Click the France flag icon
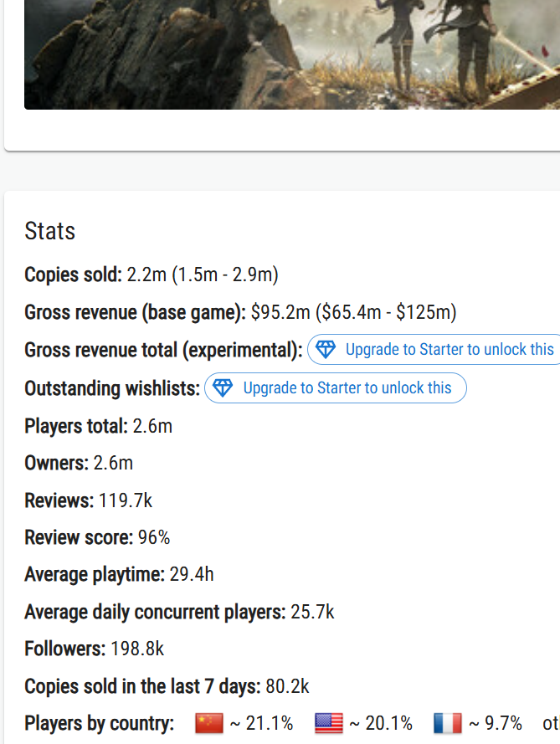This screenshot has width=560, height=744. tap(448, 724)
